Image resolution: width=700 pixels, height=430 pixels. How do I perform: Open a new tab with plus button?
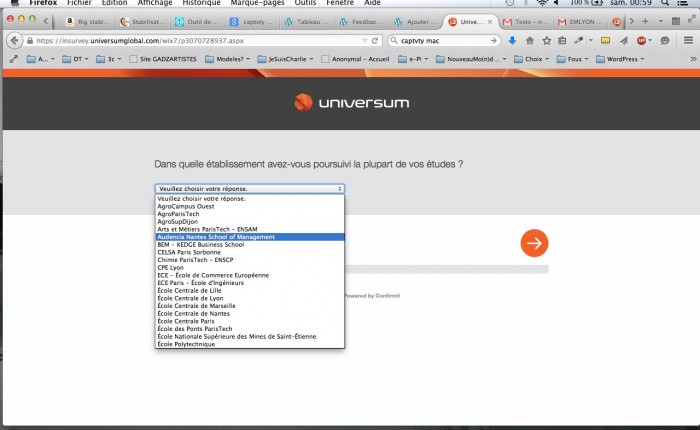[x=645, y=21]
